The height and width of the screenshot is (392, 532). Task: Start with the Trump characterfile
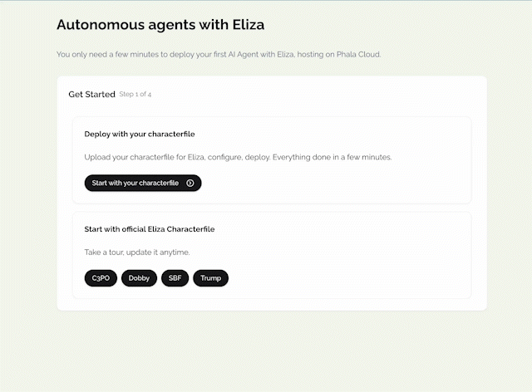[x=210, y=278]
